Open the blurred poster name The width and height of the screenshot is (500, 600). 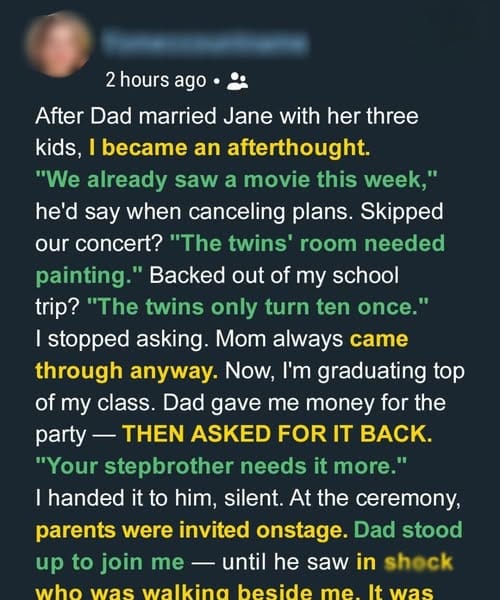(x=206, y=43)
